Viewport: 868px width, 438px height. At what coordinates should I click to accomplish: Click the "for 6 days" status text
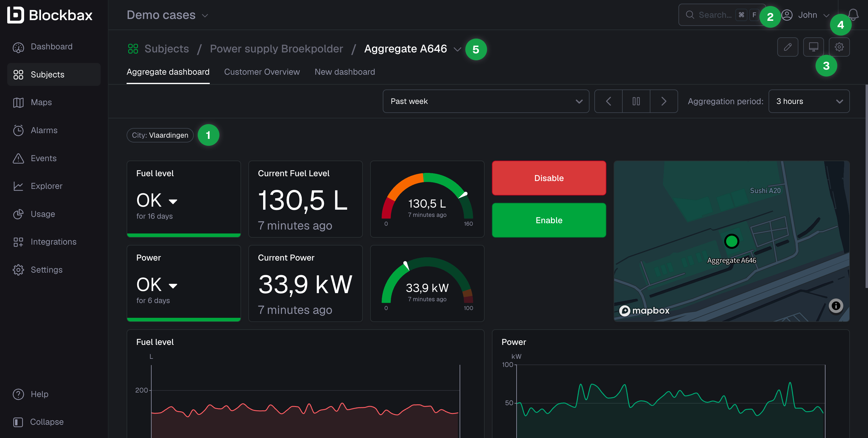point(153,300)
